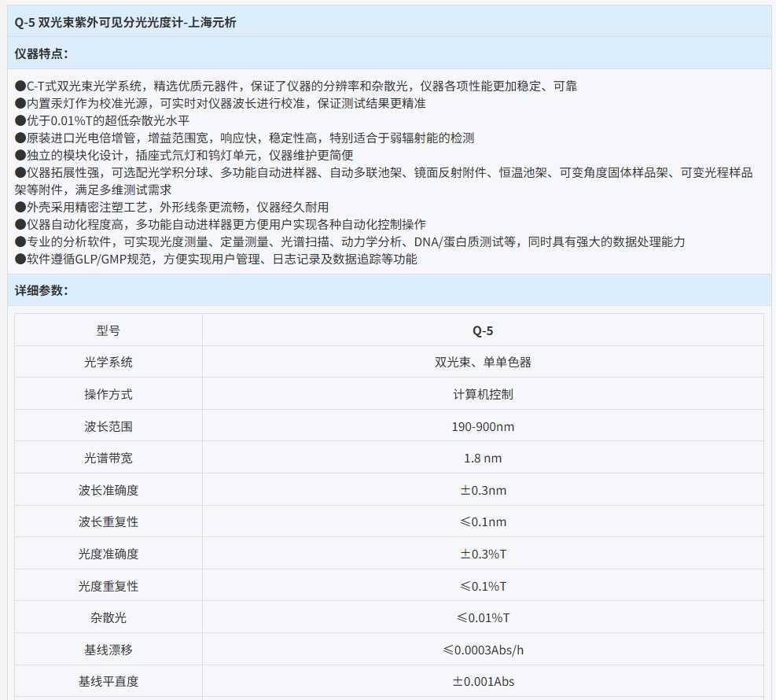Click the ≤0.0003Abs/h baseline drift value

pos(483,650)
